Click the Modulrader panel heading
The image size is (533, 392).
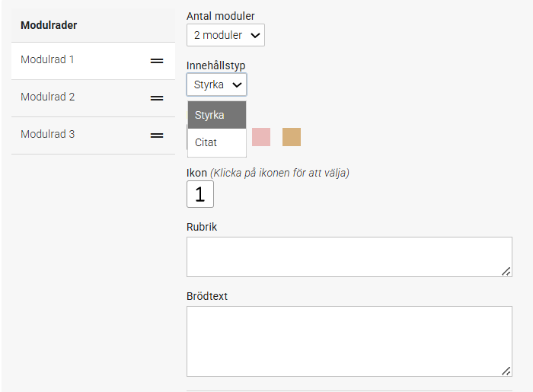49,25
